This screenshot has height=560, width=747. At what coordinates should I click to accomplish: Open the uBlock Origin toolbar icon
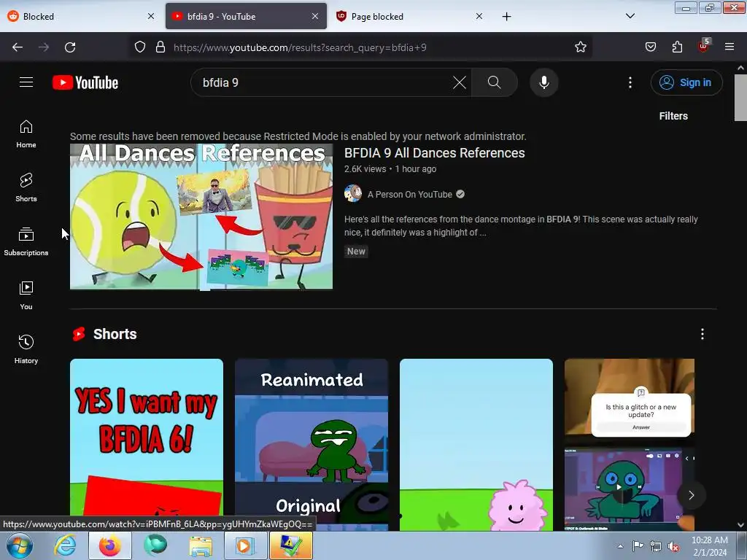click(x=703, y=46)
